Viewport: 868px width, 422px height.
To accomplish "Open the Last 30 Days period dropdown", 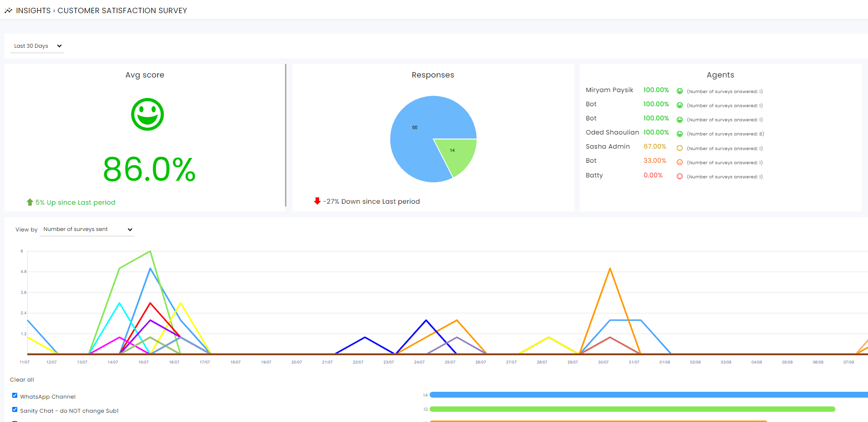I will pos(37,46).
